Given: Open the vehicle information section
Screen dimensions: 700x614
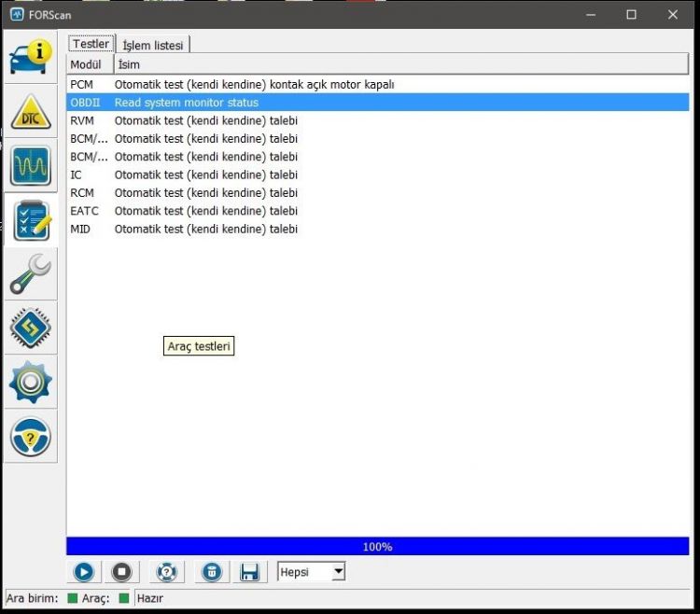Looking at the screenshot, I should (31, 57).
